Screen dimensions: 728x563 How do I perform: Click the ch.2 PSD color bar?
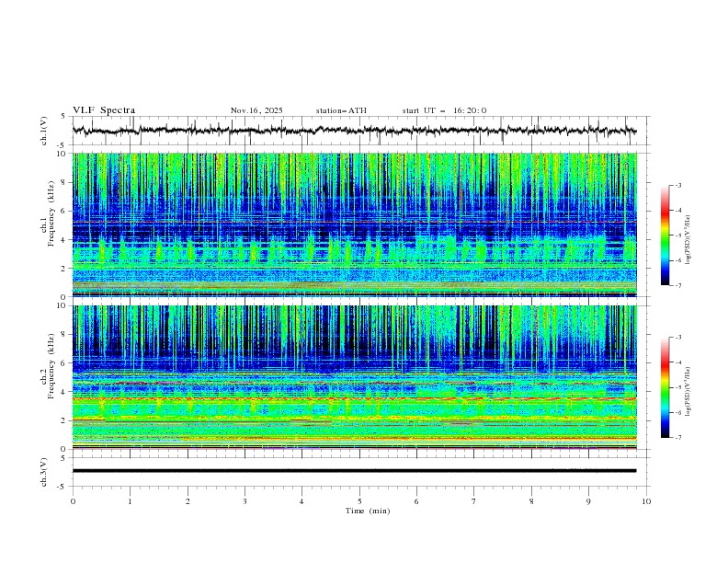(665, 387)
